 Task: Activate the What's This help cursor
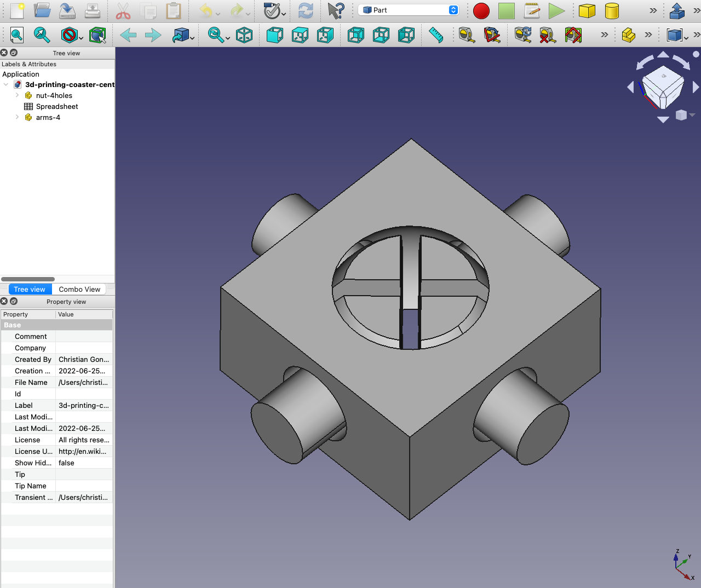pyautogui.click(x=336, y=10)
